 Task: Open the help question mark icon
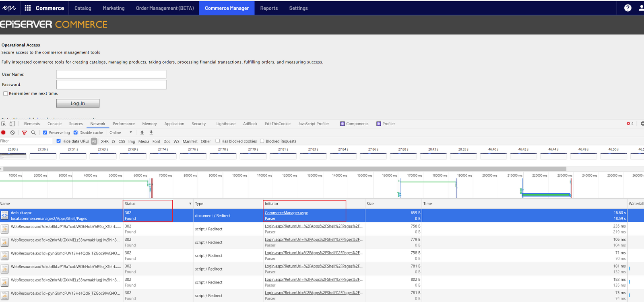pyautogui.click(x=627, y=8)
